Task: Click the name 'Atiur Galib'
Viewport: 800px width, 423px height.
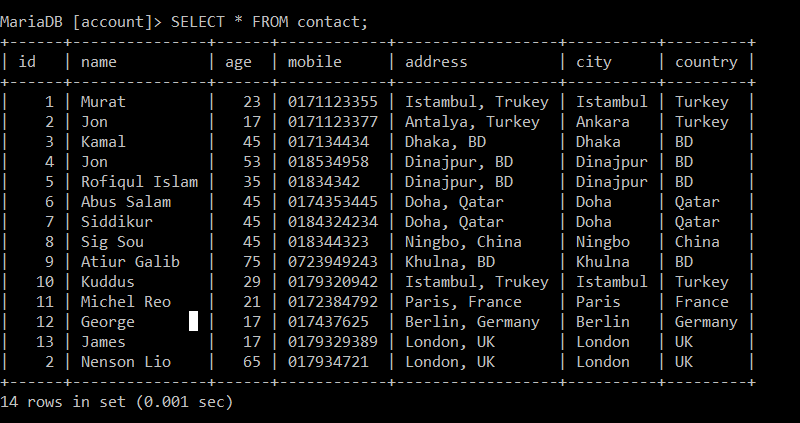Action: 130,262
